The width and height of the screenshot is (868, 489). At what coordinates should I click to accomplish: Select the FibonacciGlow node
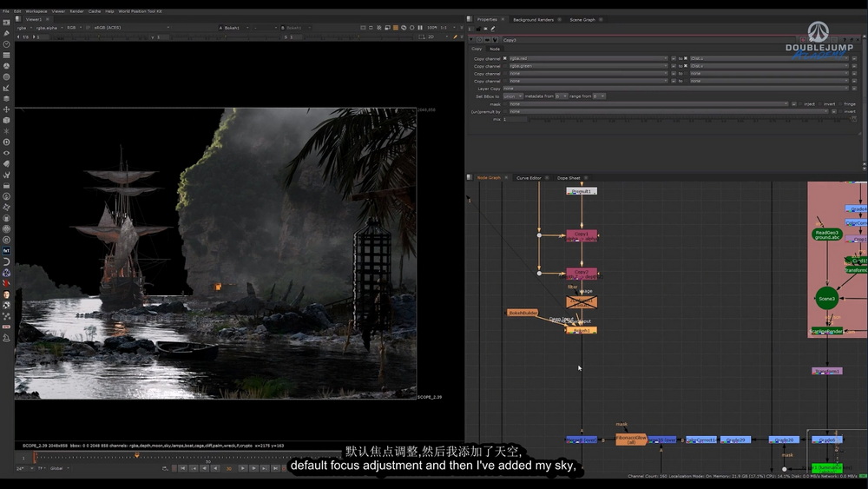click(x=631, y=439)
